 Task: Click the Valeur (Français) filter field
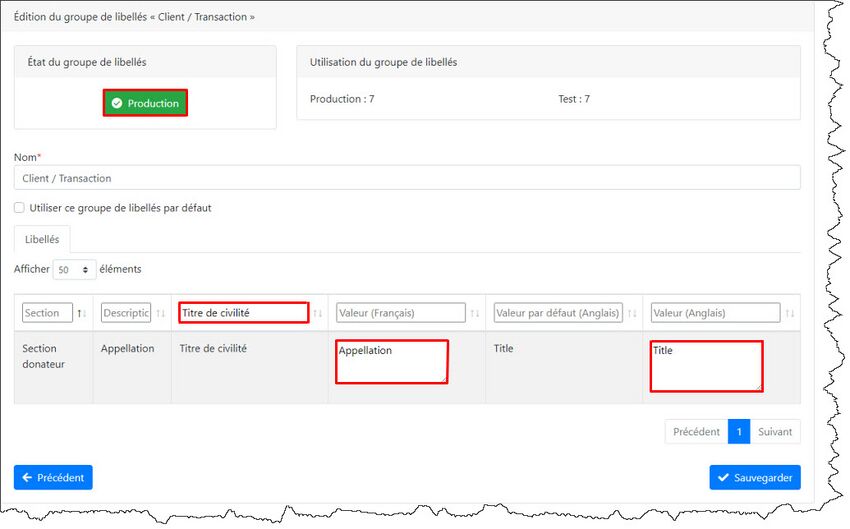[400, 313]
